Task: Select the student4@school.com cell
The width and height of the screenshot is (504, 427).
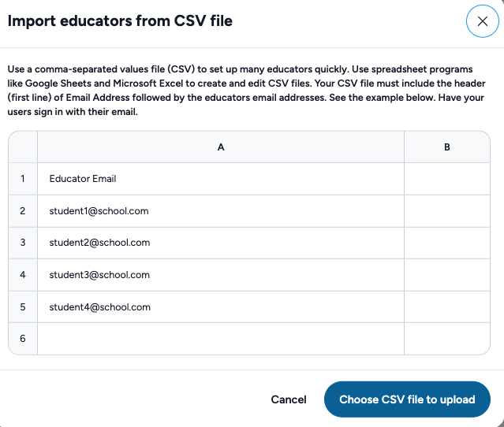Action: tap(221, 307)
